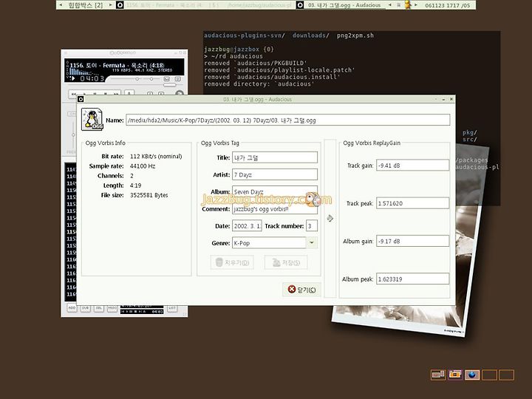Viewport: 532px width, 399px height.
Task: Edit the Album tag field
Action: [x=275, y=191]
